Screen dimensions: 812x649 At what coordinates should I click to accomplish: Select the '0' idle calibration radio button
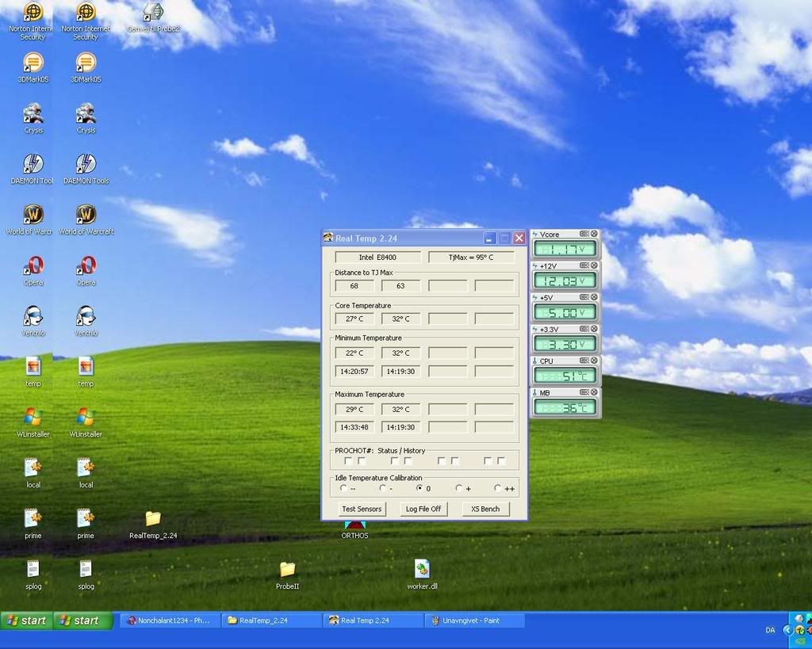(420, 488)
